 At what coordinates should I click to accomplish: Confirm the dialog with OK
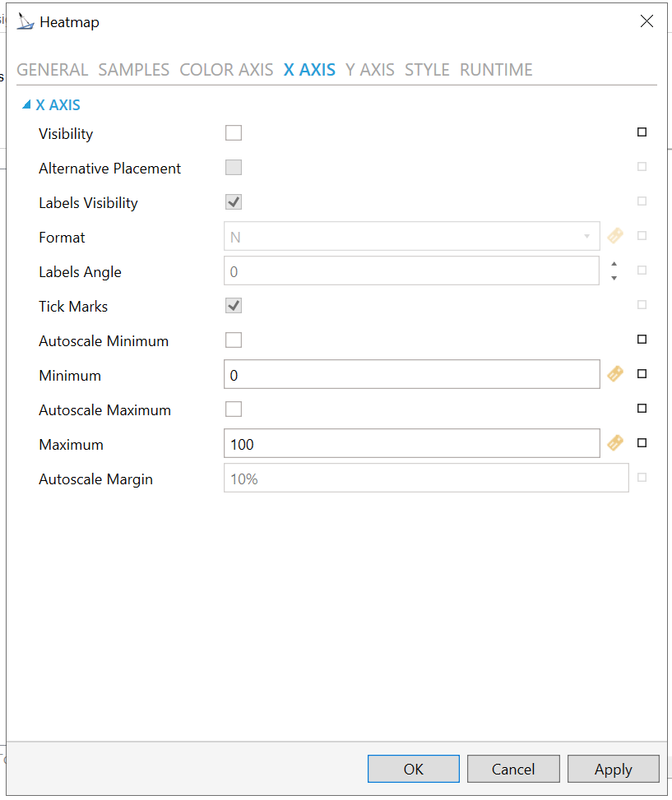pos(413,770)
